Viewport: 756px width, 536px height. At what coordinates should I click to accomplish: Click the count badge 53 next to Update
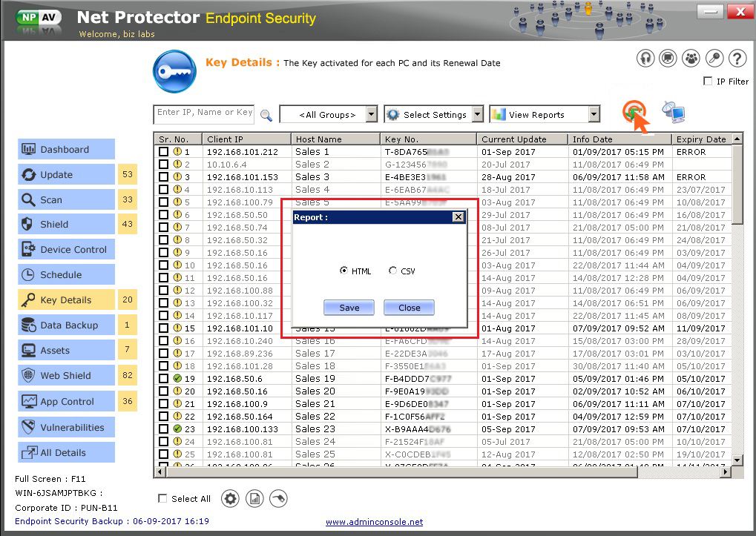point(128,174)
